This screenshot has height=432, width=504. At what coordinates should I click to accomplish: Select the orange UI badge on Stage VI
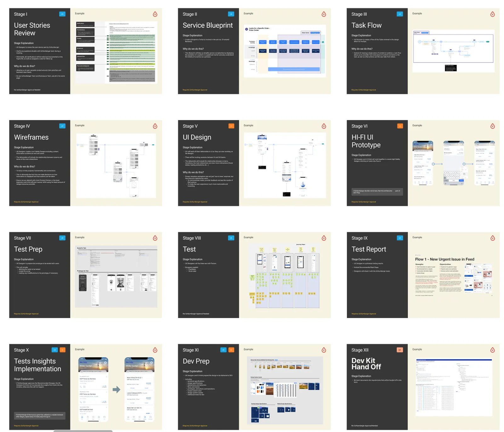[400, 126]
